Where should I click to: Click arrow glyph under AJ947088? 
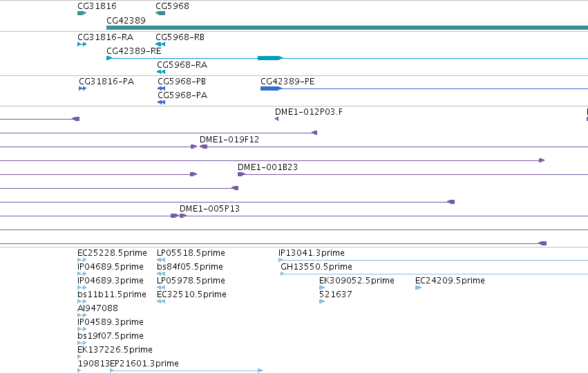(82, 315)
